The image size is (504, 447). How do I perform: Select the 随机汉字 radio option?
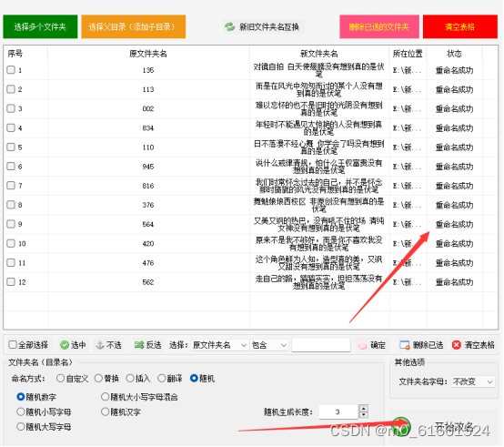pos(106,411)
